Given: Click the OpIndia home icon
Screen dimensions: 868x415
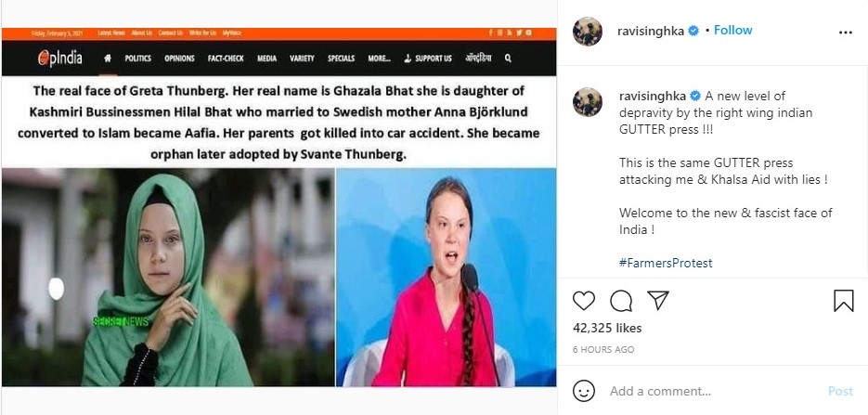Looking at the screenshot, I should pyautogui.click(x=108, y=58).
